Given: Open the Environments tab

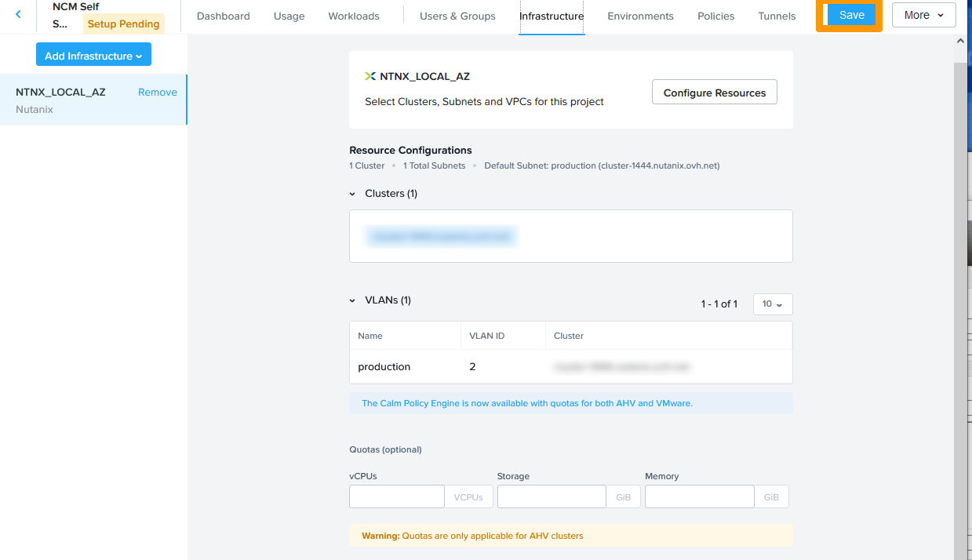Looking at the screenshot, I should click(640, 16).
